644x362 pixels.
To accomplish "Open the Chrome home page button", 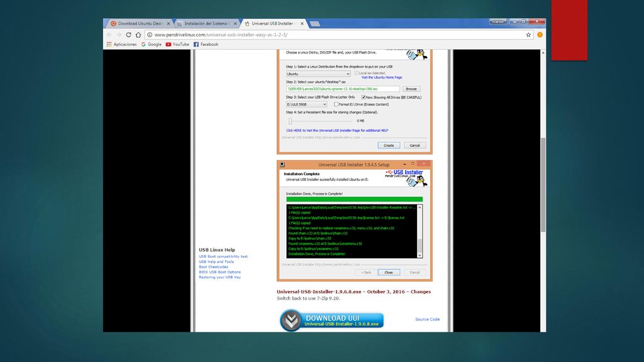I will [x=138, y=35].
